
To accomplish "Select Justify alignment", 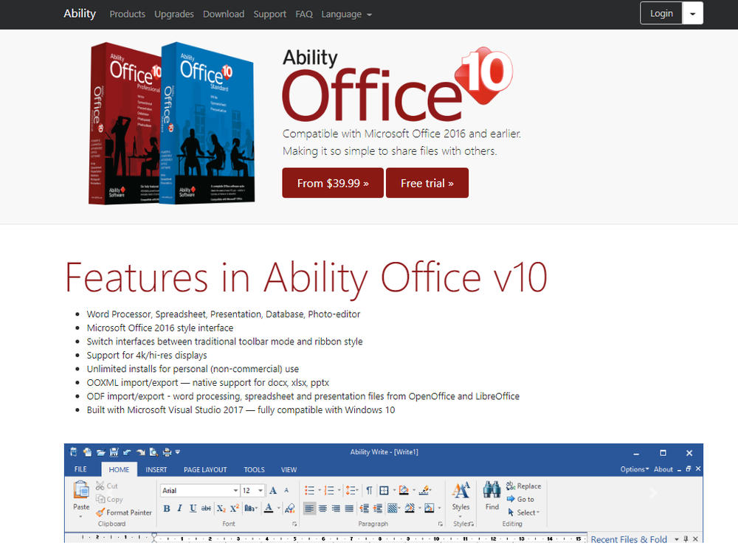I will tap(349, 508).
